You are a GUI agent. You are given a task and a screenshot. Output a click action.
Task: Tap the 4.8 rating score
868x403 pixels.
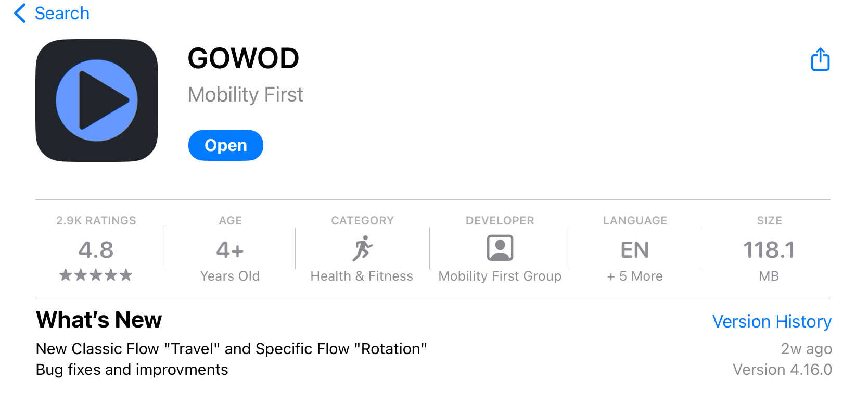[96, 250]
